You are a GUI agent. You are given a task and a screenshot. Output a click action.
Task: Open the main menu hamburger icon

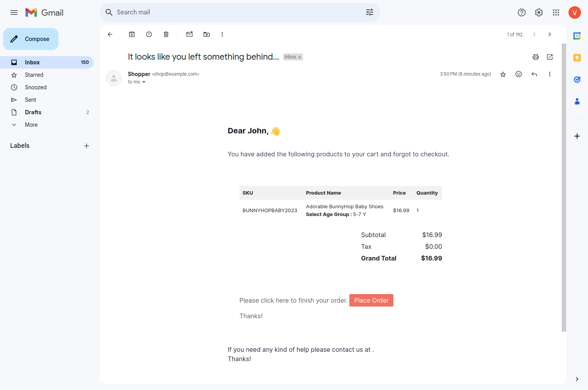point(14,12)
